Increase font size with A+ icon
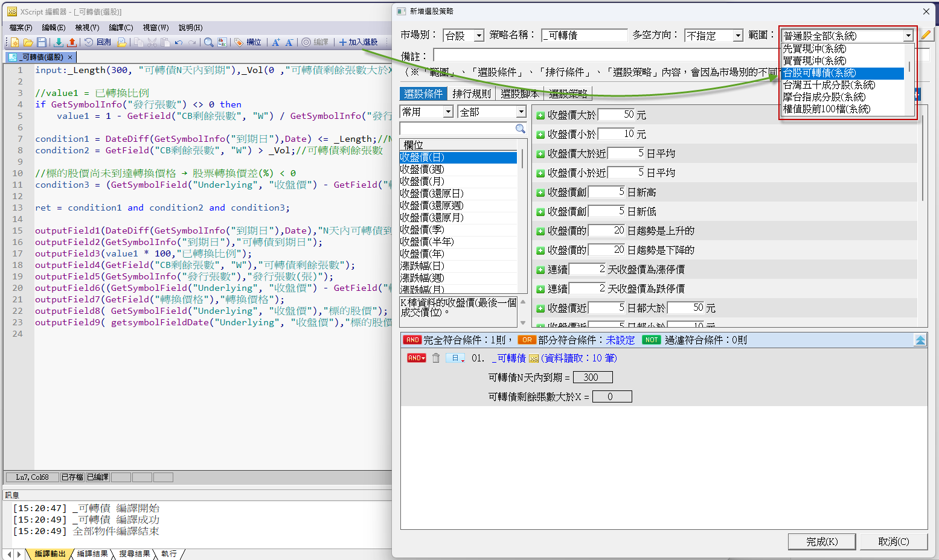939x560 pixels. [x=275, y=42]
